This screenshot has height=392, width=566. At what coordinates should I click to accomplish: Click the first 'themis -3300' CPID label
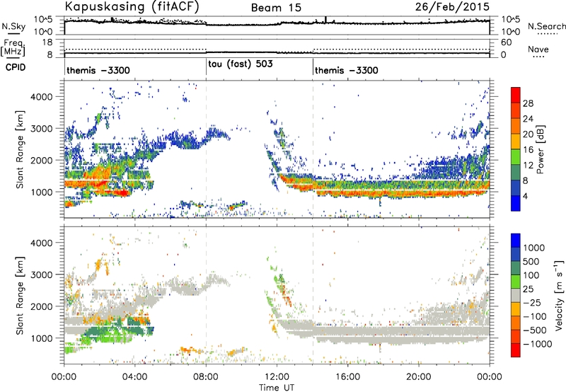tap(98, 70)
